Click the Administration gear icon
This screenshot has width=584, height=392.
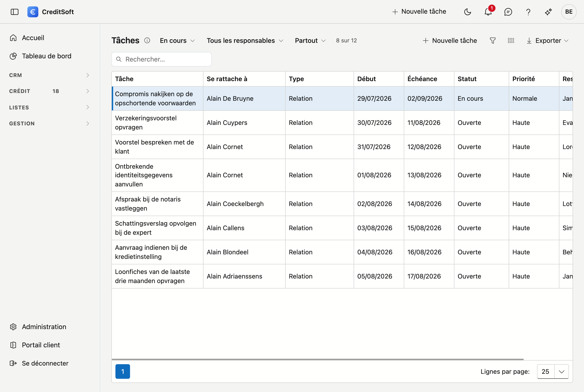point(13,327)
